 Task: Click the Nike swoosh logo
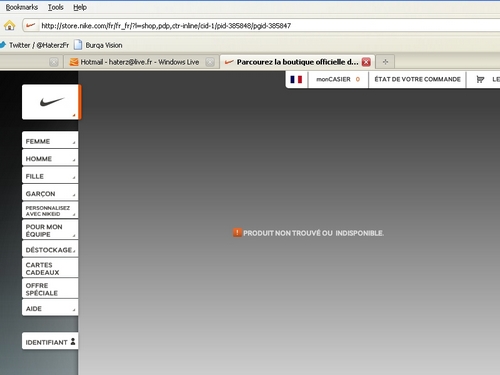coord(52,102)
